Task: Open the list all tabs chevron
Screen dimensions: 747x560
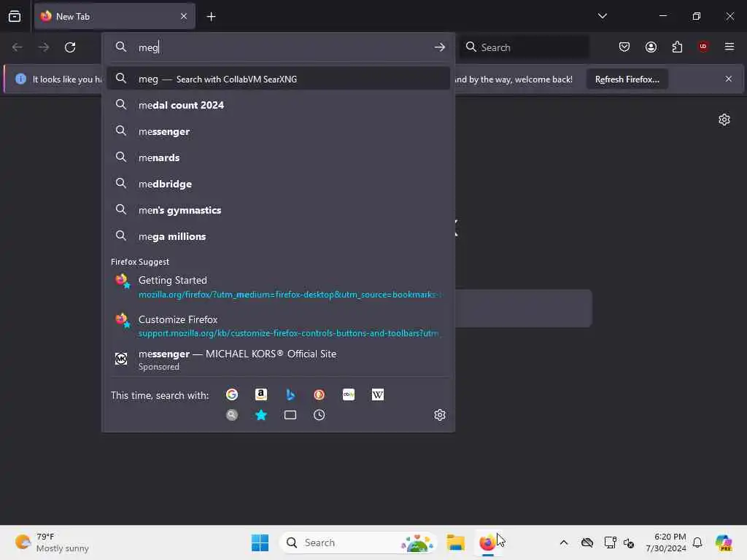Action: click(602, 16)
